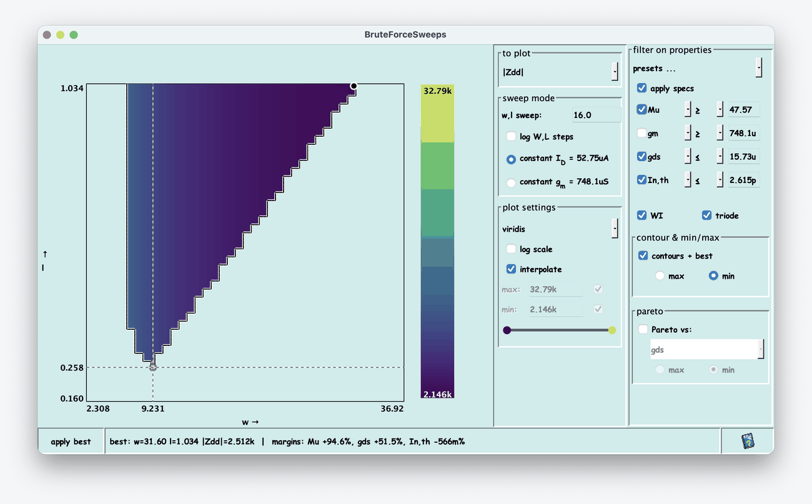
Task: Click the 9.231 w-axis label
Action: (x=154, y=408)
